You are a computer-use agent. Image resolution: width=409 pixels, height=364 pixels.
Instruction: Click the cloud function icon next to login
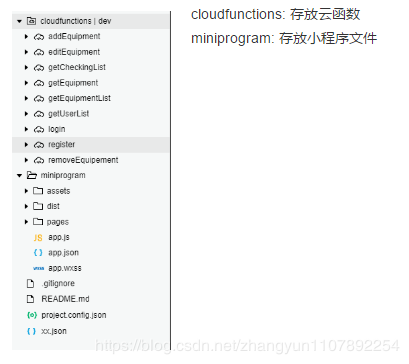39,129
